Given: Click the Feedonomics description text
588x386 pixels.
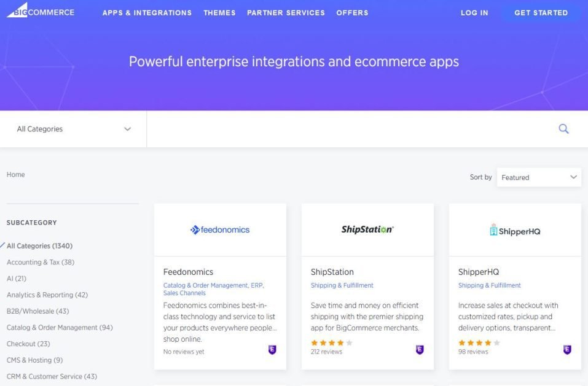Looking at the screenshot, I should [x=220, y=322].
